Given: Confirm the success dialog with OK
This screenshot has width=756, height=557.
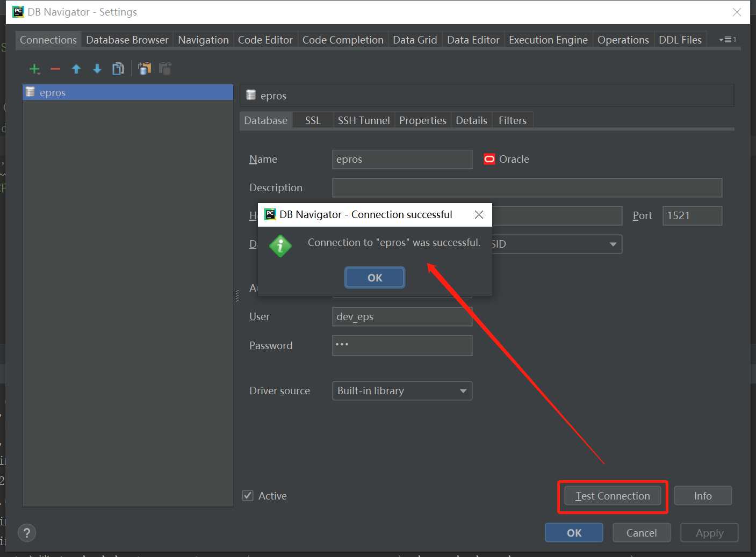Looking at the screenshot, I should click(x=375, y=278).
